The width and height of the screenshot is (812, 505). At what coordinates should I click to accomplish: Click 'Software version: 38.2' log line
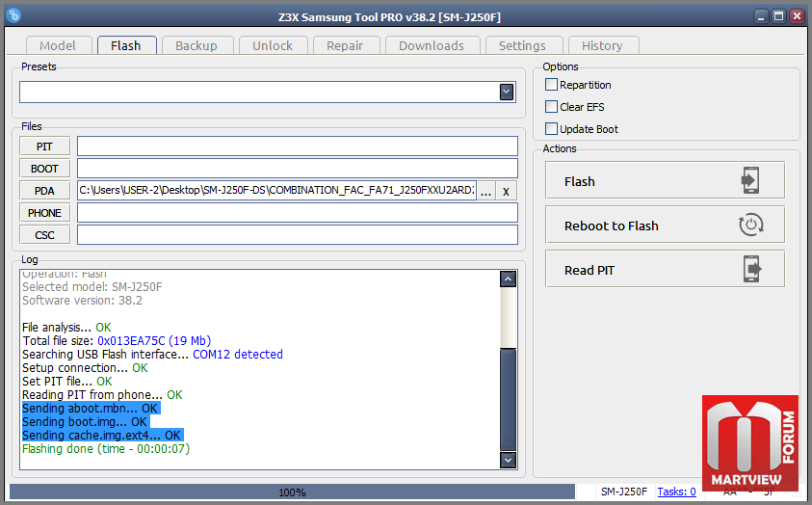[x=82, y=301]
